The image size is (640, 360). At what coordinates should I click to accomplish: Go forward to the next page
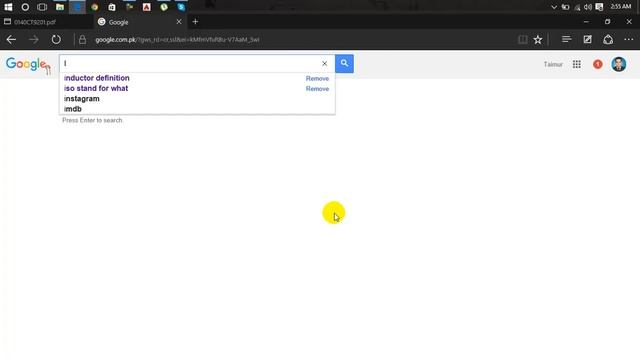click(34, 40)
